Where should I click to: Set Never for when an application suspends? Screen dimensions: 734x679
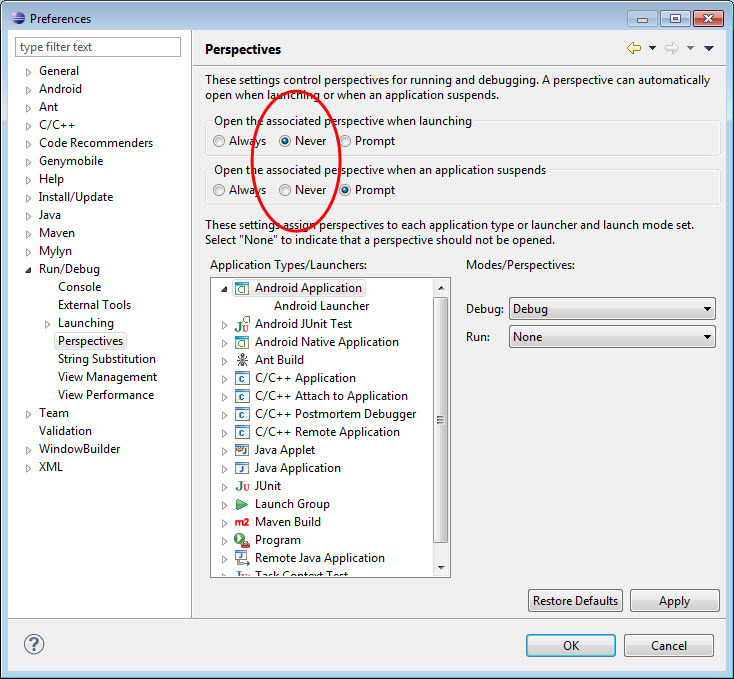[x=286, y=190]
